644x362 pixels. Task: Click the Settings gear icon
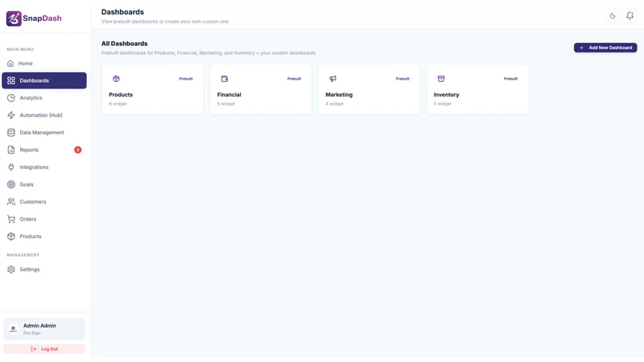[11, 269]
